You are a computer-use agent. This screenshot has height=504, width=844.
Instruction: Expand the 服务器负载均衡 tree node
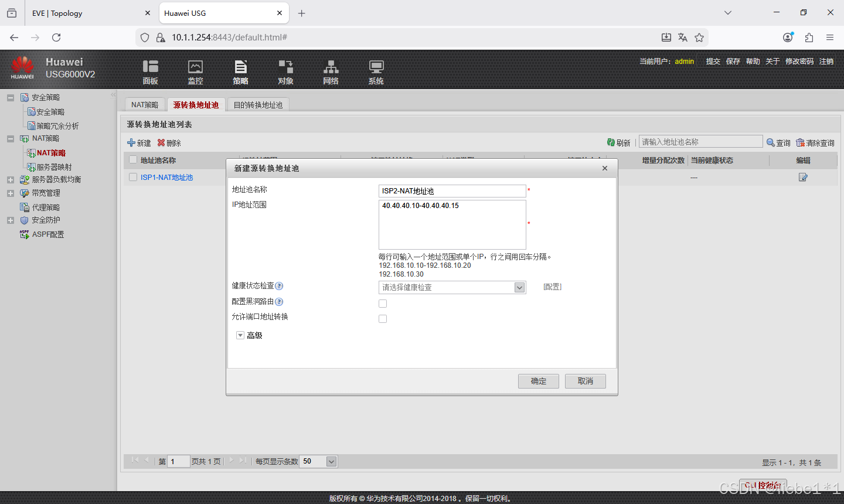(x=11, y=180)
